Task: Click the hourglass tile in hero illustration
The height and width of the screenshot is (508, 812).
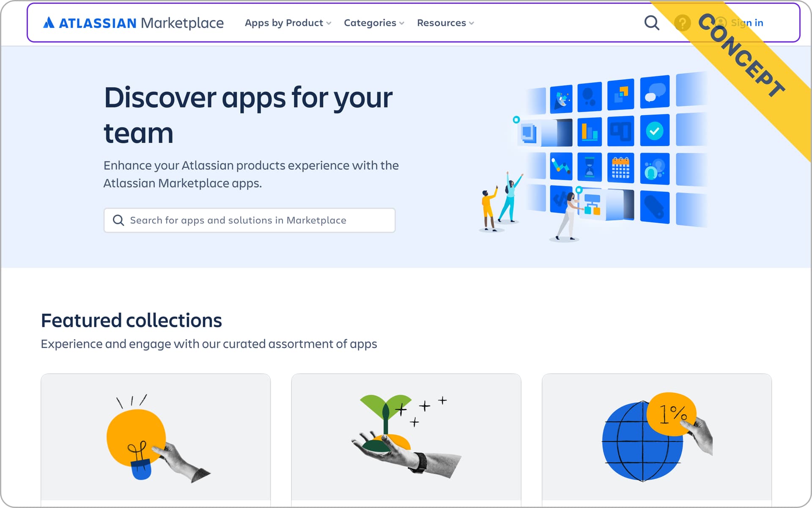Action: 589,167
